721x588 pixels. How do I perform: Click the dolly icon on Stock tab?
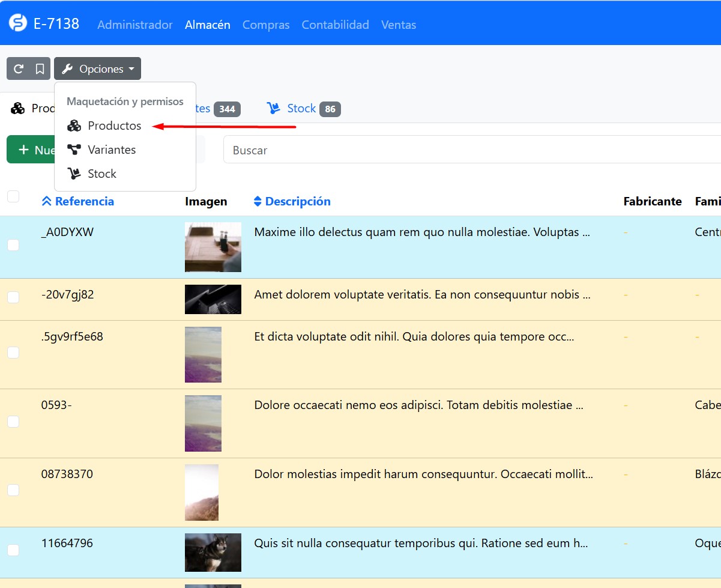tap(274, 109)
